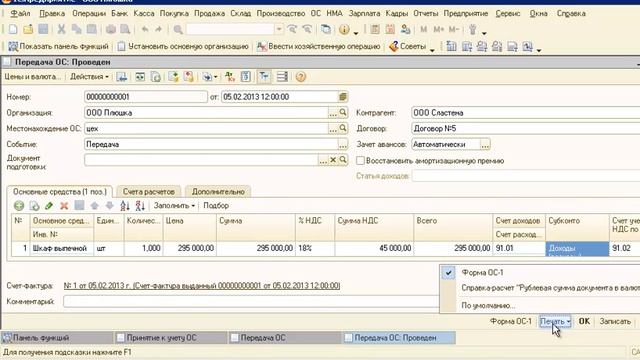Switch to Принятие к учету ОС window tab
This screenshot has height=360, width=640.
[x=171, y=338]
